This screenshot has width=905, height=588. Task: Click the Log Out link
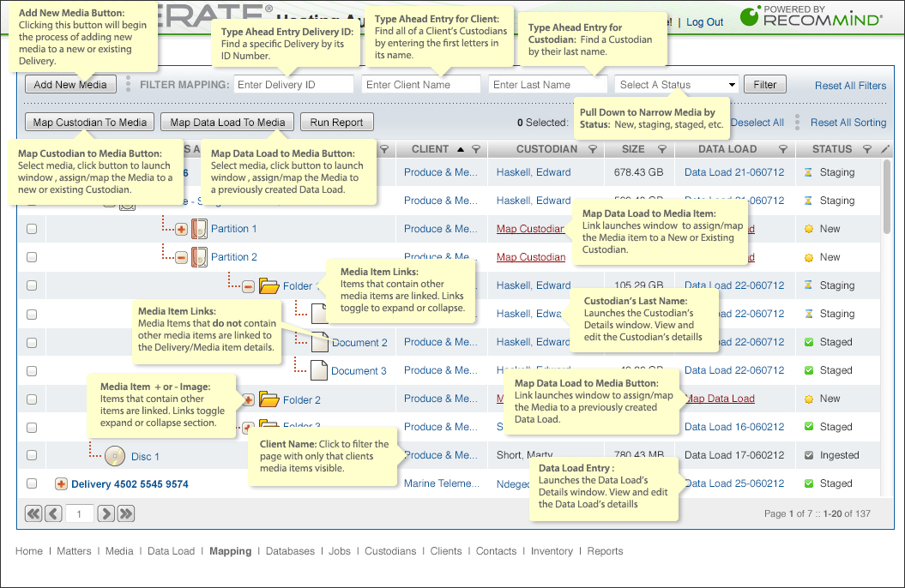point(704,22)
